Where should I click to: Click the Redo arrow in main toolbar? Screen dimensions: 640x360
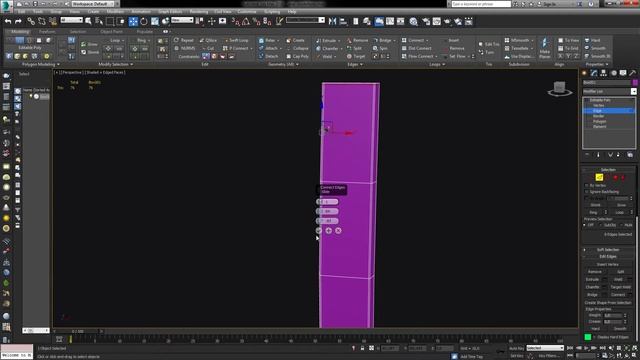pyautogui.click(x=18, y=21)
